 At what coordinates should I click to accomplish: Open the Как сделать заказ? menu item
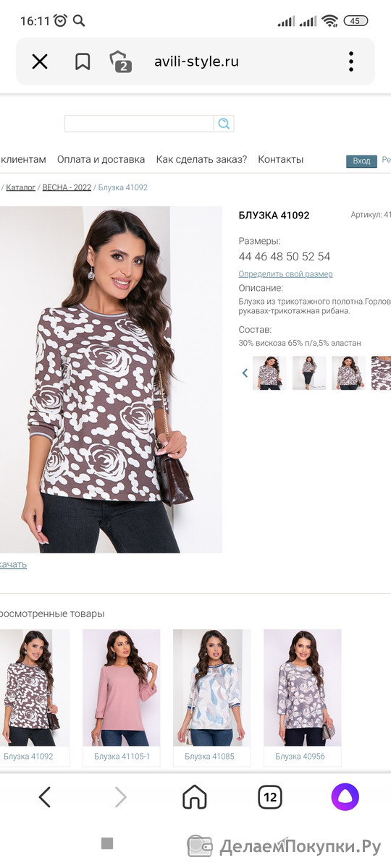[201, 159]
